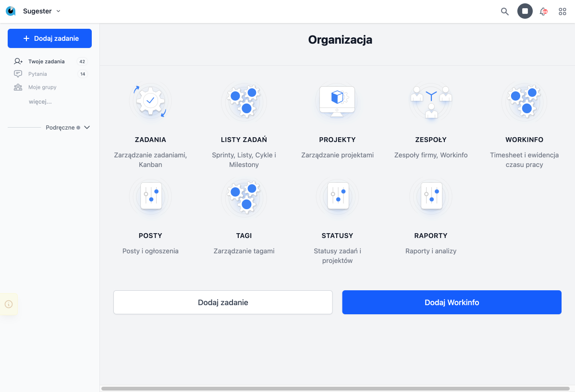Click the blue Dodaj Workinfo button
The width and height of the screenshot is (575, 392).
click(x=452, y=302)
